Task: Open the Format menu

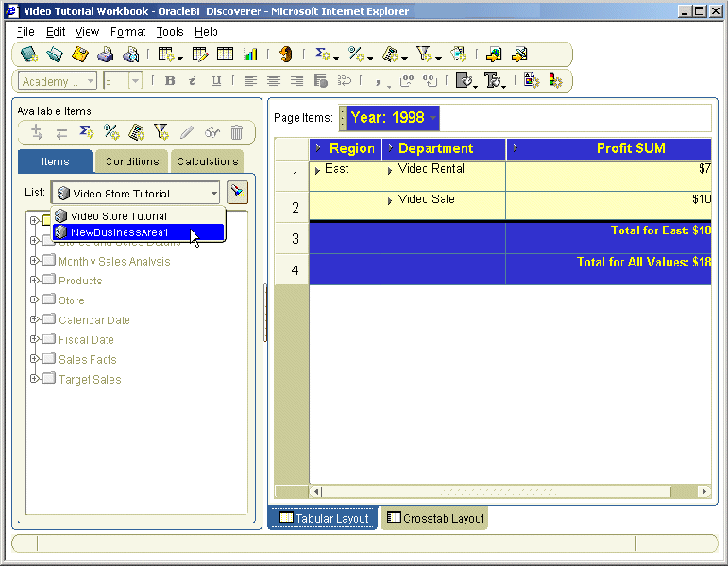Action: [x=127, y=32]
